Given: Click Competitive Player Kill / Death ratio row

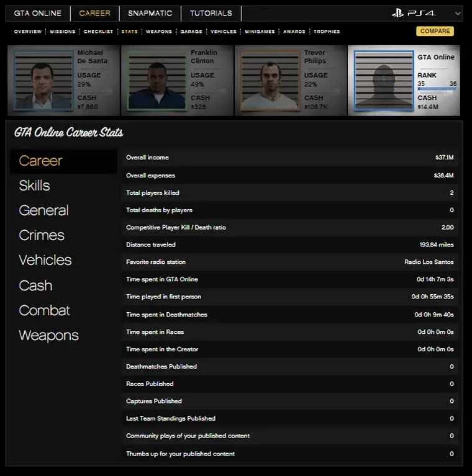Looking at the screenshot, I should pyautogui.click(x=290, y=227).
